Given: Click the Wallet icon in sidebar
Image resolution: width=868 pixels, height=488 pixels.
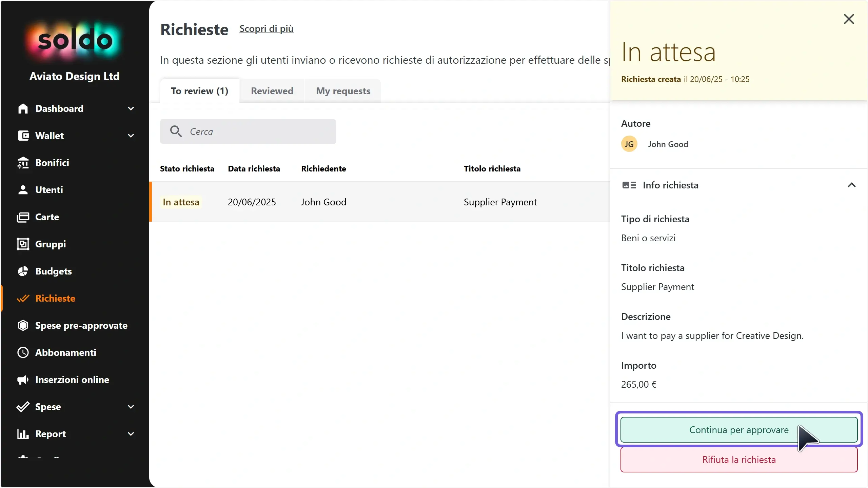Looking at the screenshot, I should [23, 136].
